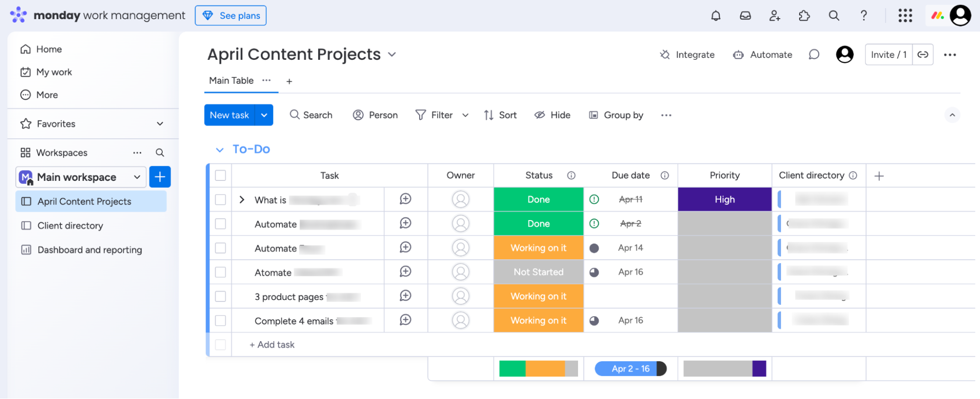
Task: Open the New task dropdown arrow
Action: pyautogui.click(x=264, y=115)
